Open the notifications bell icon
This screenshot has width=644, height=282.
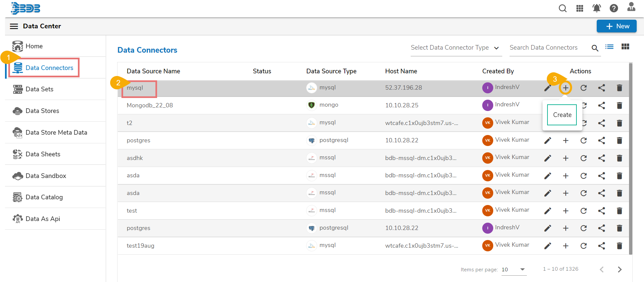(597, 8)
